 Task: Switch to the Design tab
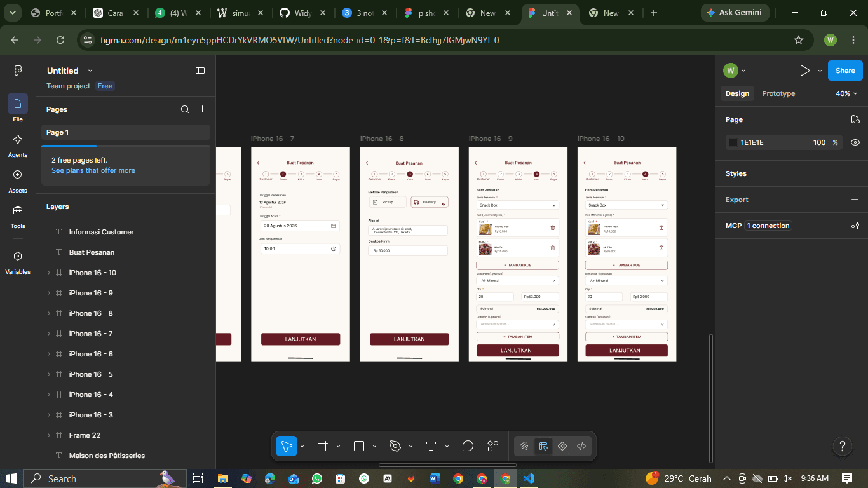point(737,93)
